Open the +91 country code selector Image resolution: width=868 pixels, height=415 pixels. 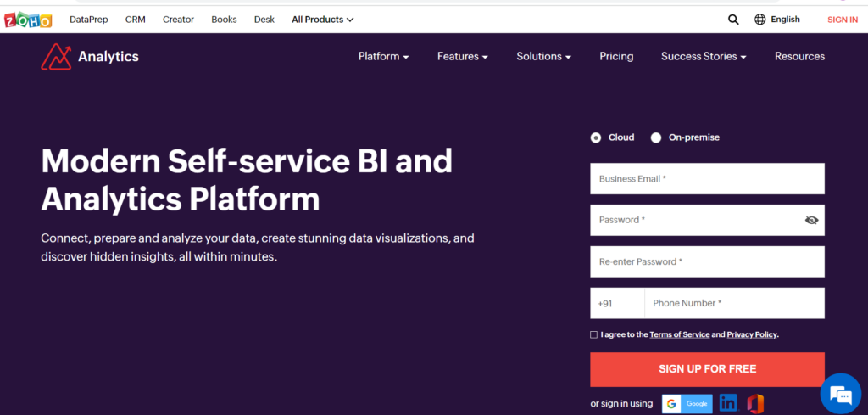617,303
